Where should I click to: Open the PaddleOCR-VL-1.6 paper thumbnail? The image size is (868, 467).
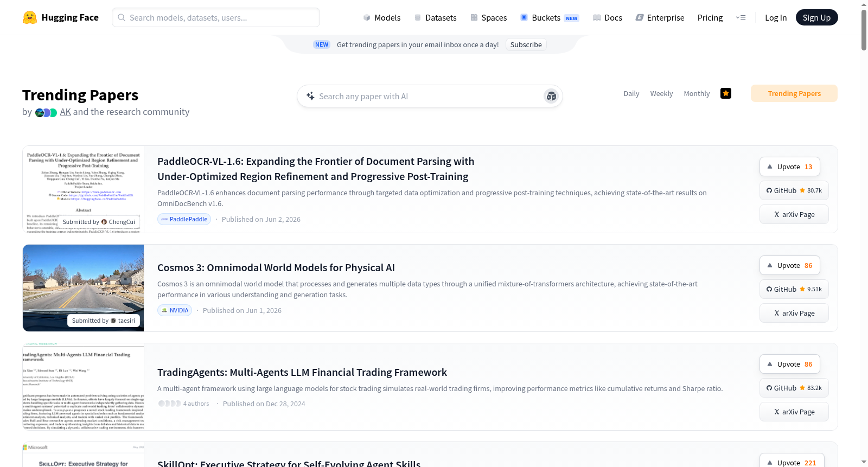click(x=84, y=189)
